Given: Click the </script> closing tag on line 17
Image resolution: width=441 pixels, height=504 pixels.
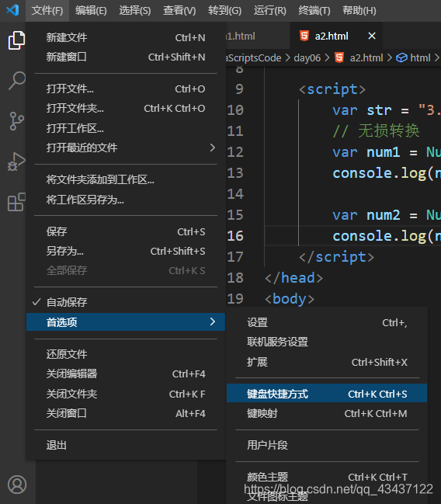Looking at the screenshot, I should pos(336,257).
